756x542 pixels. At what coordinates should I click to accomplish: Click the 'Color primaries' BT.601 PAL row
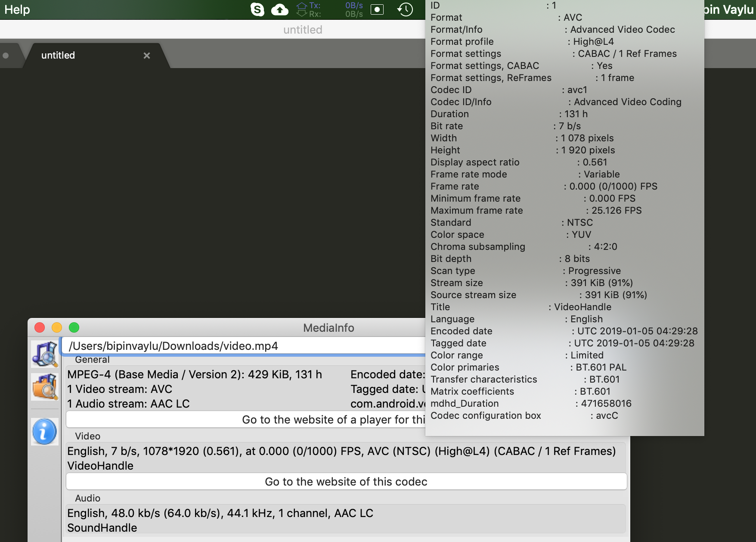point(529,368)
